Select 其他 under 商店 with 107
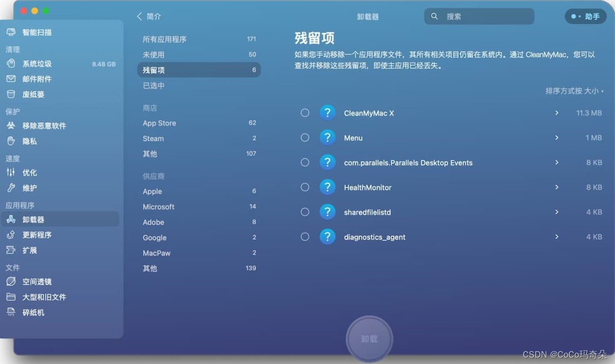Image resolution: width=615 pixels, height=364 pixels. pyautogui.click(x=199, y=154)
